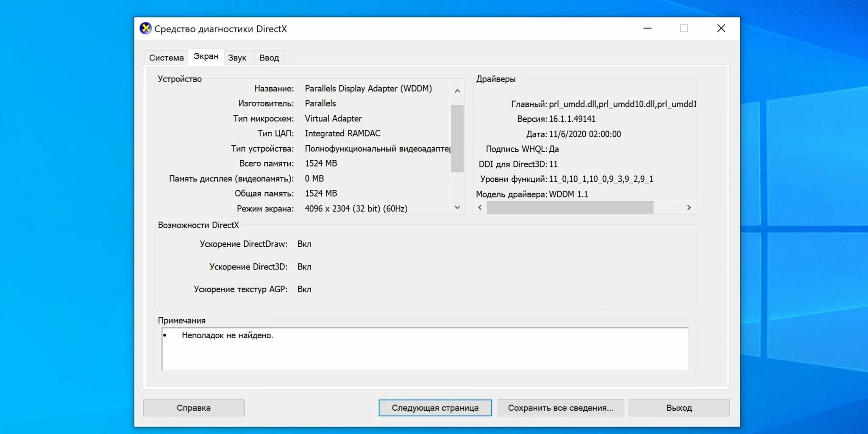The width and height of the screenshot is (868, 434).
Task: Click the driver date '11/6/2020 02:00:00'
Action: (x=585, y=134)
